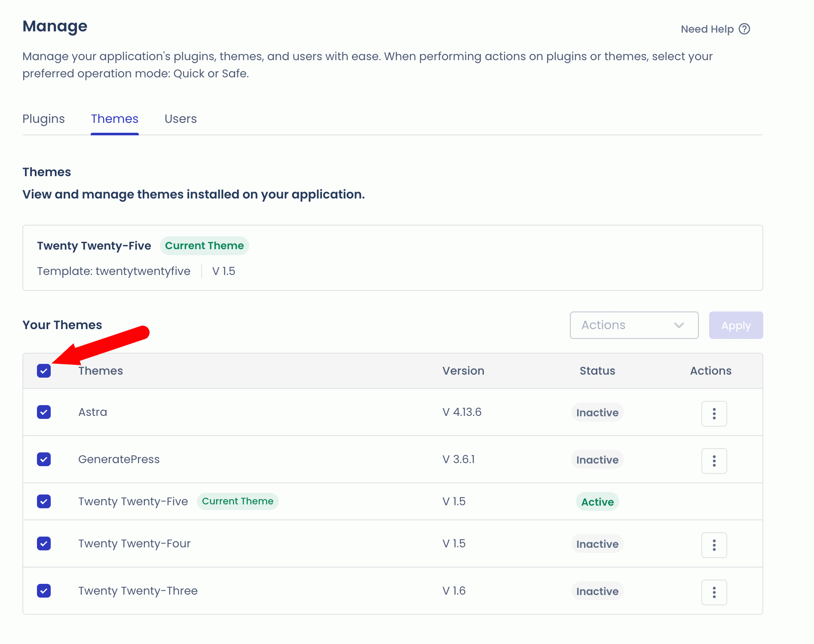Viewport: 814px width, 644px height.
Task: Open the three-dot menu for Twenty Twenty-Four
Action: pos(714,545)
